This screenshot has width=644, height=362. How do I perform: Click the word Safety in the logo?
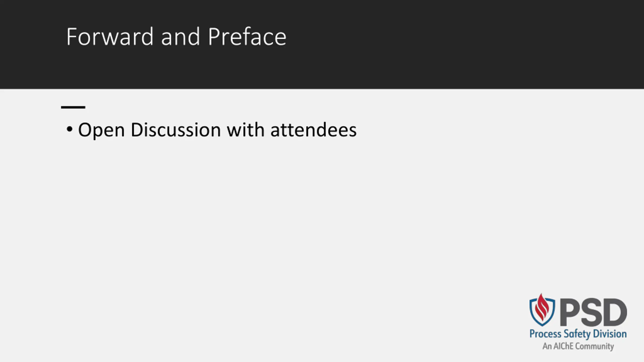577,334
